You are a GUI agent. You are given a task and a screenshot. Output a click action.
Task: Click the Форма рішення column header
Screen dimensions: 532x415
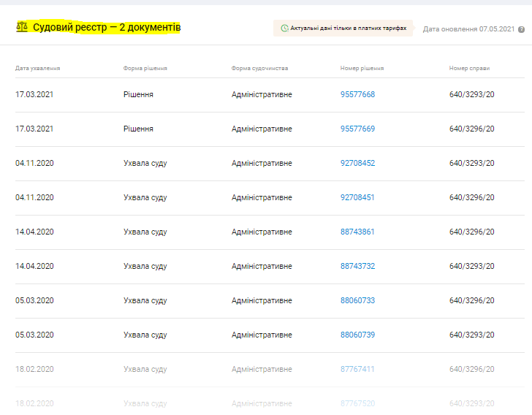coord(145,69)
